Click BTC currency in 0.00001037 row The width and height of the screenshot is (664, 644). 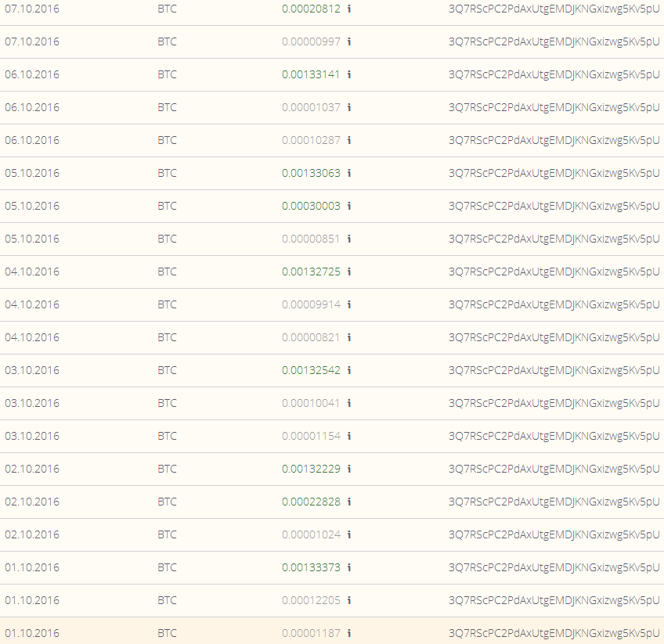(168, 107)
